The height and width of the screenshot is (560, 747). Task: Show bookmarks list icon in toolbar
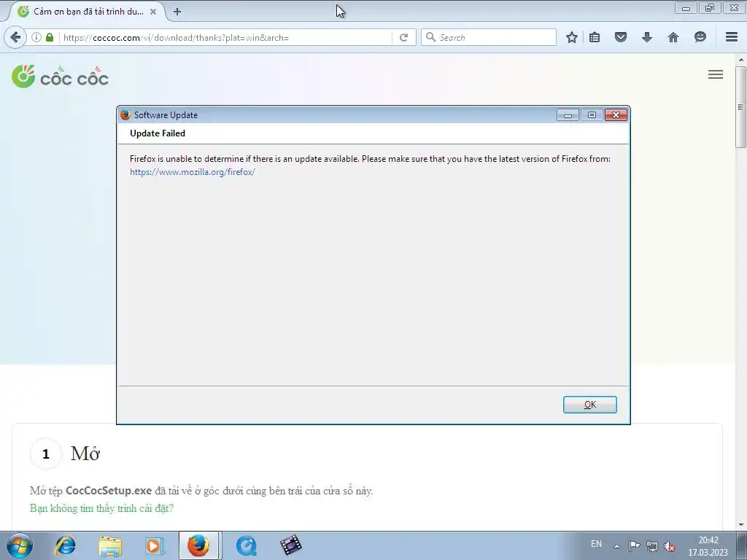pyautogui.click(x=595, y=37)
